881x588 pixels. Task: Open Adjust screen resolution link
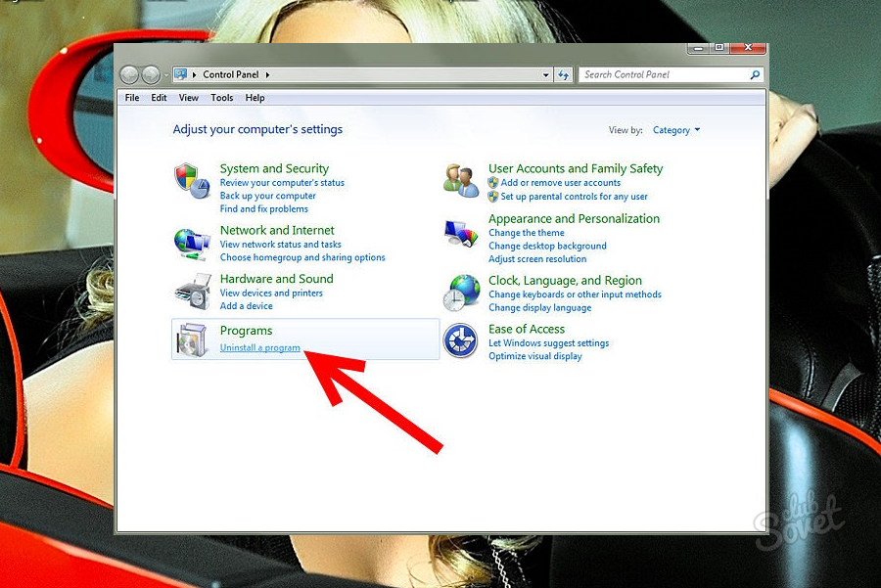click(x=537, y=259)
